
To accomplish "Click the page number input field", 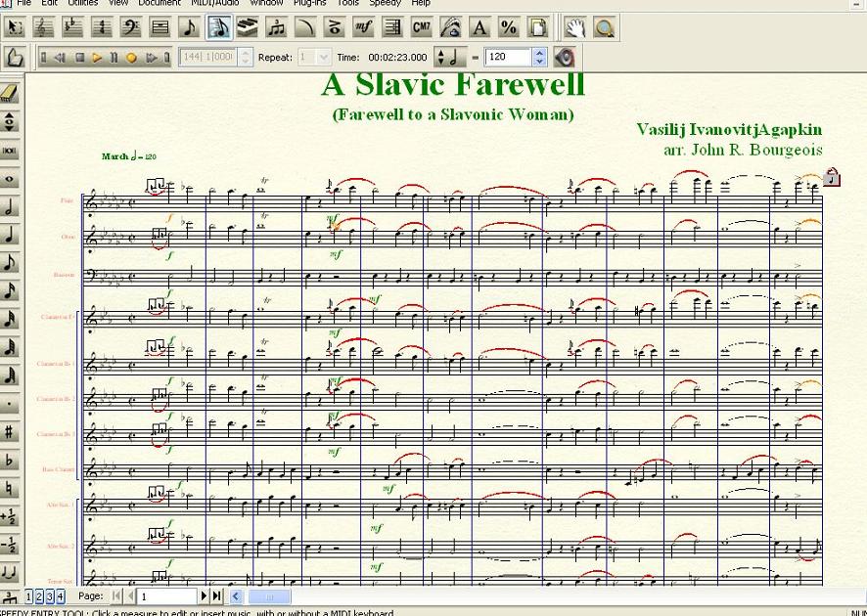I will click(167, 596).
